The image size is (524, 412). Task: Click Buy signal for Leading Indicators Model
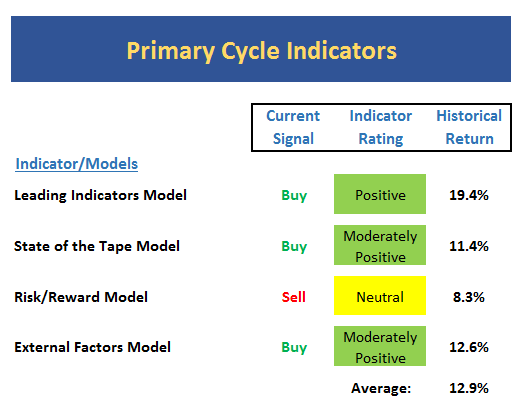[294, 195]
